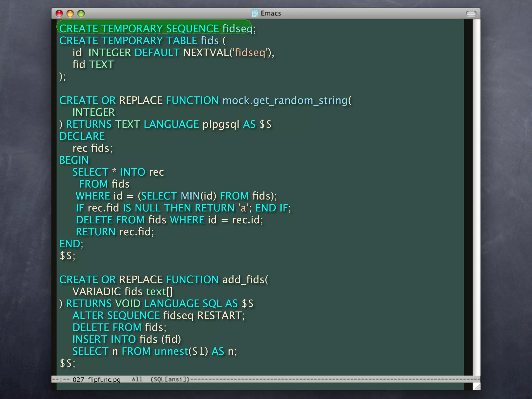
Task: Click 'FROM fids' line
Action: tap(104, 184)
